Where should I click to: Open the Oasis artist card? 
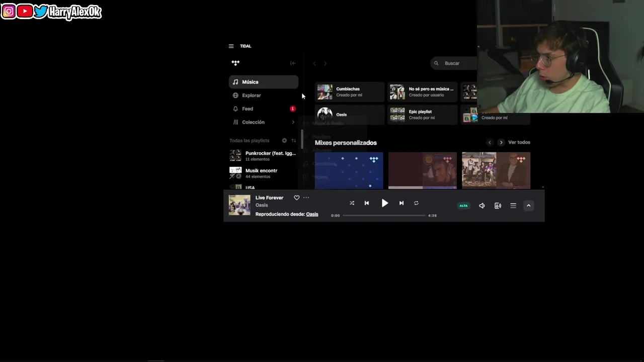pyautogui.click(x=350, y=115)
